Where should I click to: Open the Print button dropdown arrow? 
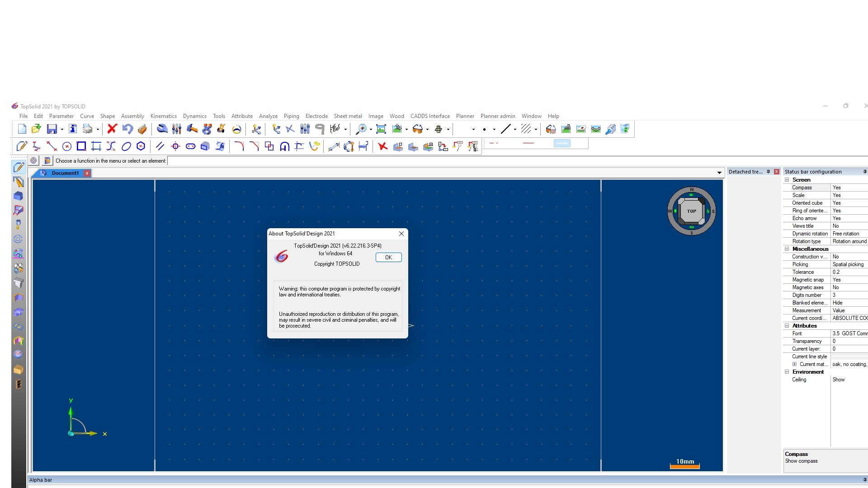pyautogui.click(x=98, y=130)
